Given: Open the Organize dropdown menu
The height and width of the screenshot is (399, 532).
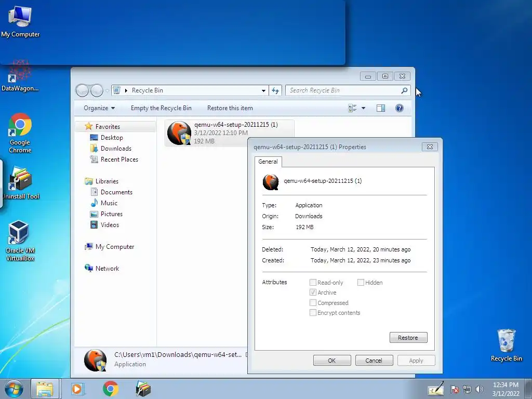Looking at the screenshot, I should (x=99, y=108).
